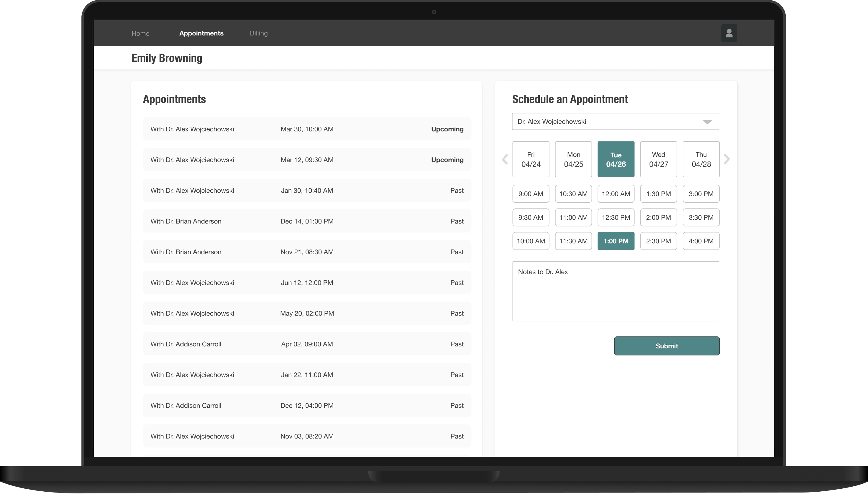Image resolution: width=868 pixels, height=494 pixels.
Task: Pick the 4:00 PM time slot
Action: tap(701, 241)
